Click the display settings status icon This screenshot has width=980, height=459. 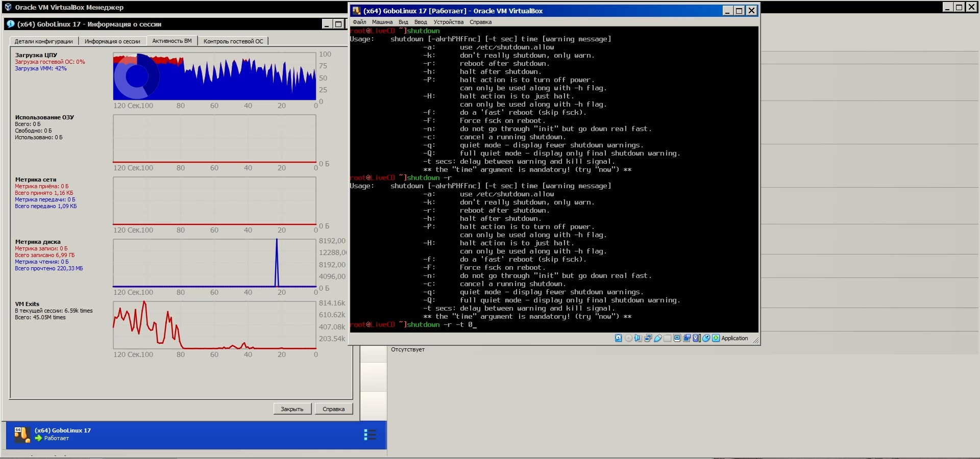677,338
